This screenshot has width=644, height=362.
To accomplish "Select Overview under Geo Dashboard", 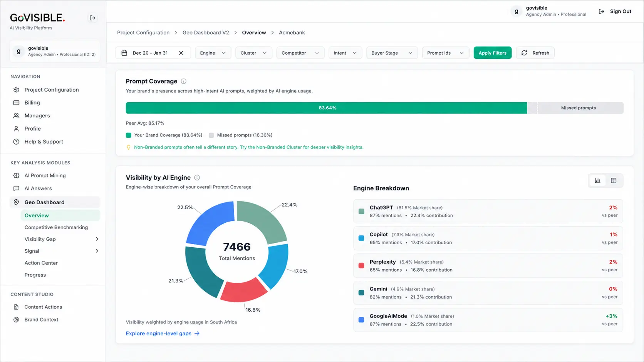I will pyautogui.click(x=60, y=215).
